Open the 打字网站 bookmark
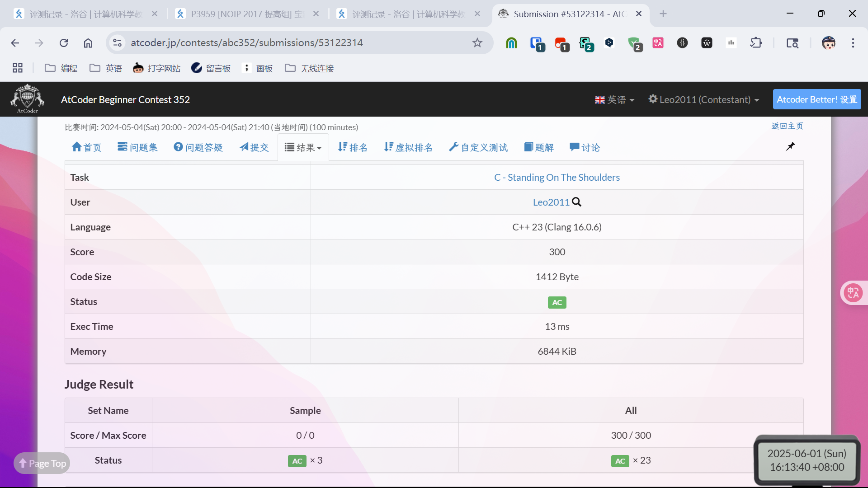 [157, 68]
